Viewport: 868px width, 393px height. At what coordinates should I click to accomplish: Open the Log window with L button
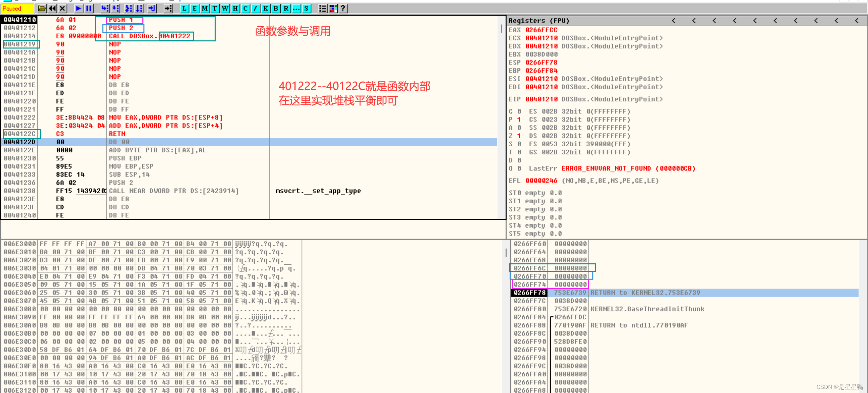point(184,8)
